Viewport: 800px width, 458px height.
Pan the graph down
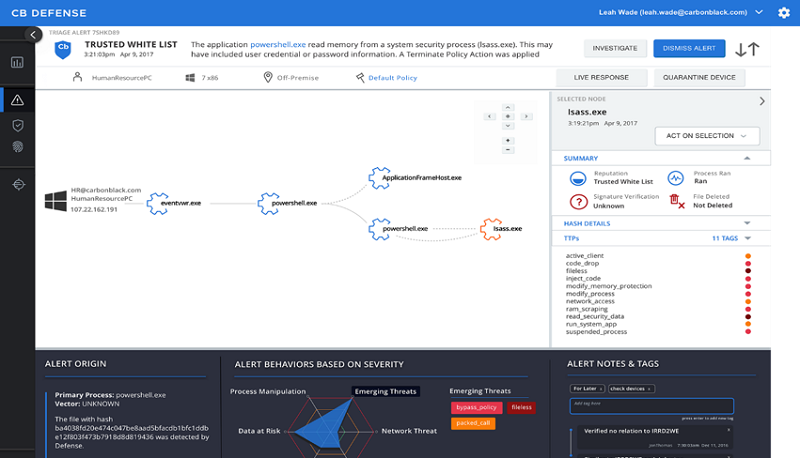508,125
